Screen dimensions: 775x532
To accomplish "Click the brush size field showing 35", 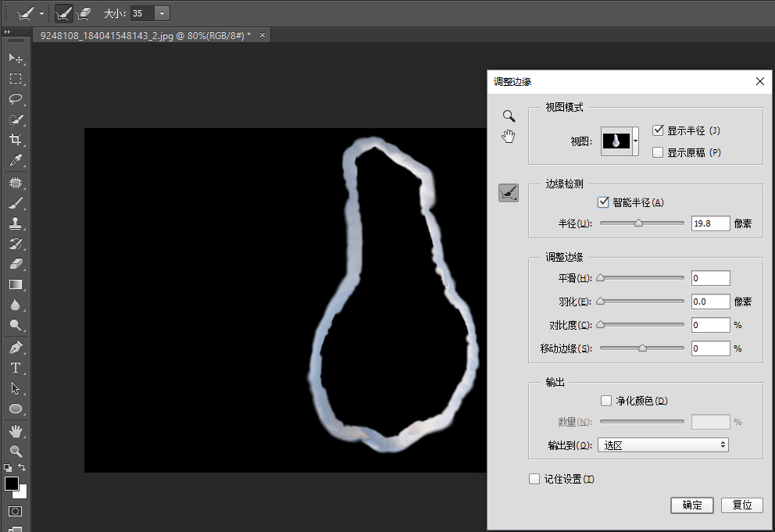I will click(142, 13).
